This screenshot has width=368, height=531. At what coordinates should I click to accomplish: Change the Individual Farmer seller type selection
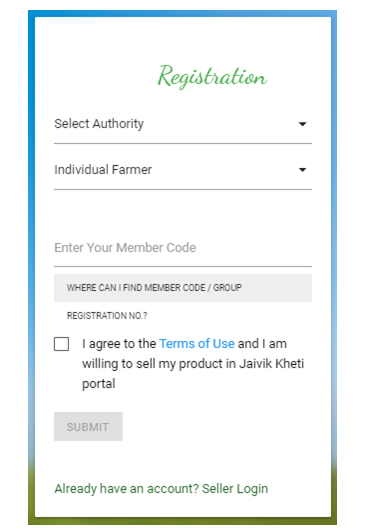point(183,170)
